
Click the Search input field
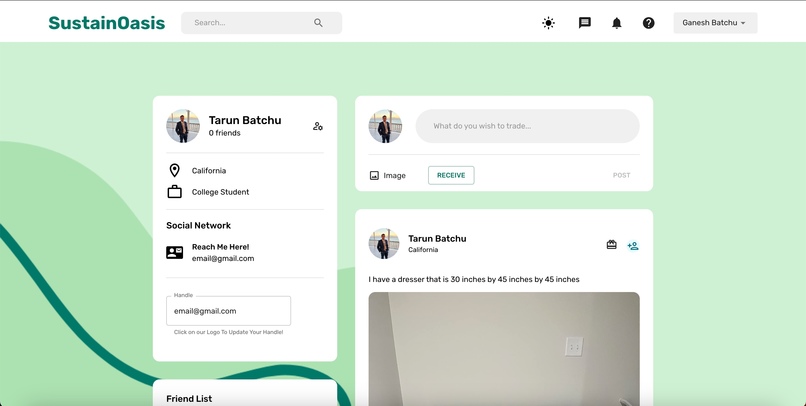[261, 23]
